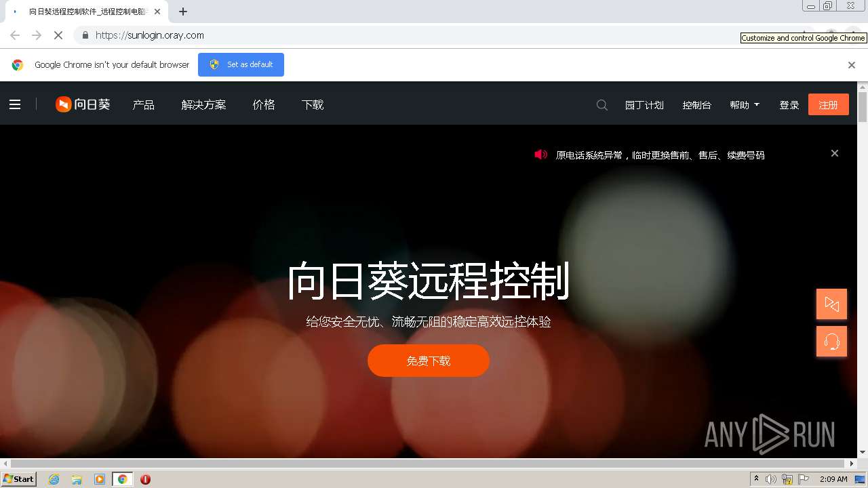Image resolution: width=868 pixels, height=488 pixels.
Task: Go to the 价格 page
Action: click(264, 104)
